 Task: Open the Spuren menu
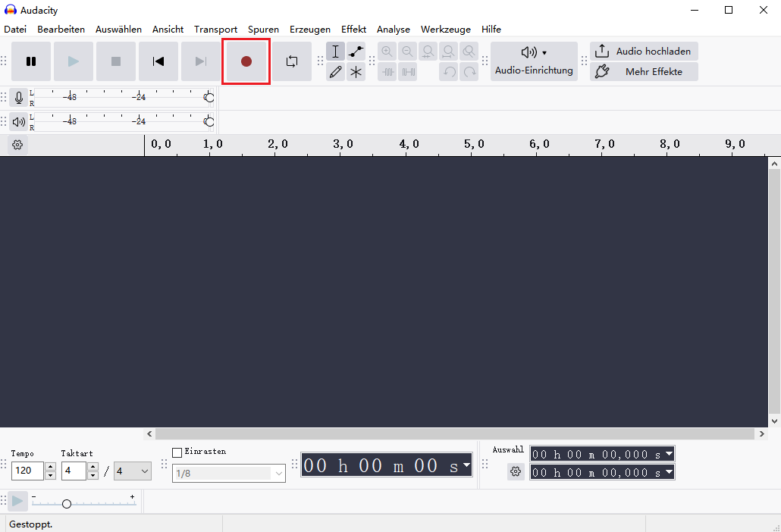click(263, 30)
